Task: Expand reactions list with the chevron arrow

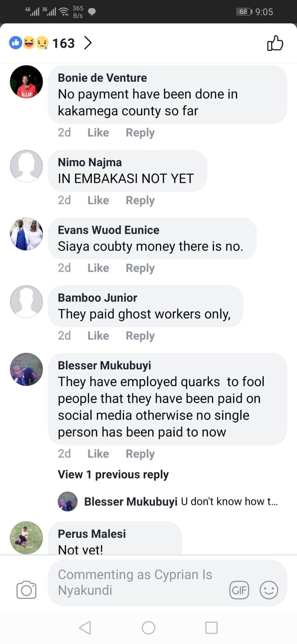Action: pyautogui.click(x=88, y=43)
